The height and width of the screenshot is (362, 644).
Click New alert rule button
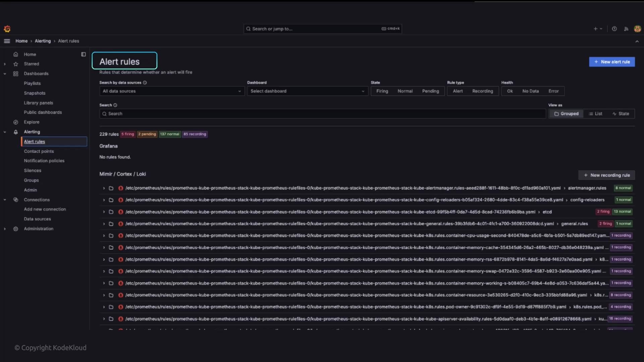click(x=612, y=62)
